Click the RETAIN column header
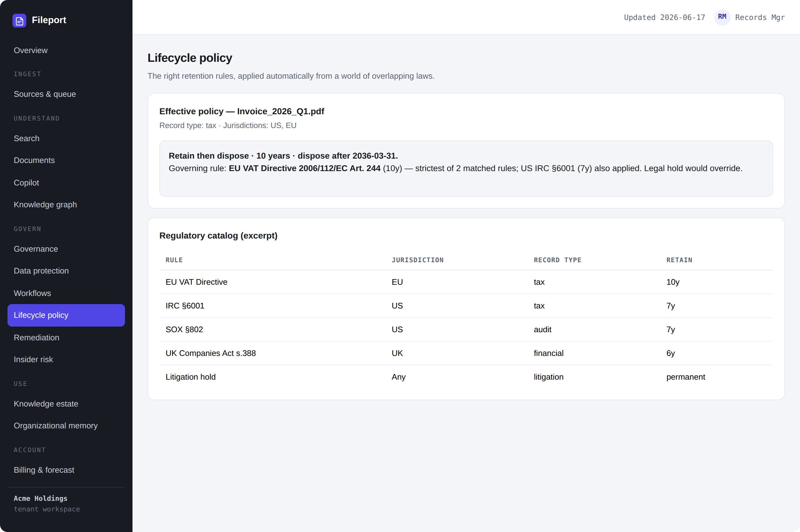Image resolution: width=800 pixels, height=532 pixels. pos(679,260)
